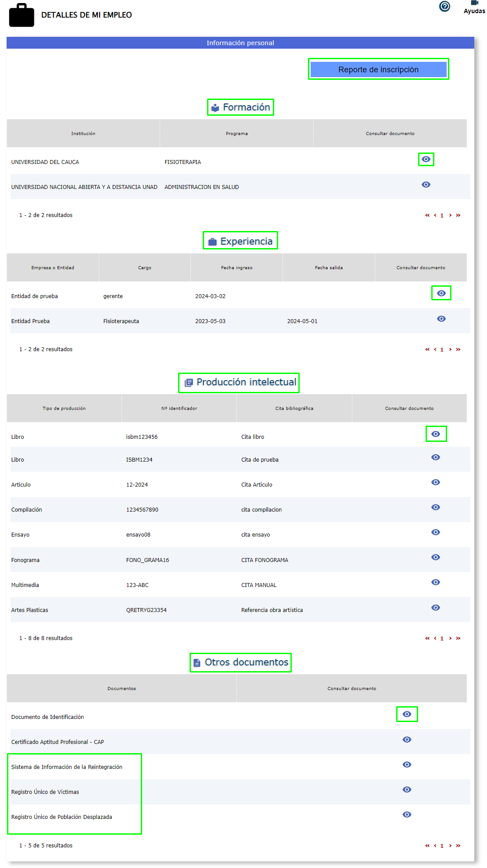Go to previous page in Otros documentos
The width and height of the screenshot is (487, 868).
pyautogui.click(x=435, y=846)
